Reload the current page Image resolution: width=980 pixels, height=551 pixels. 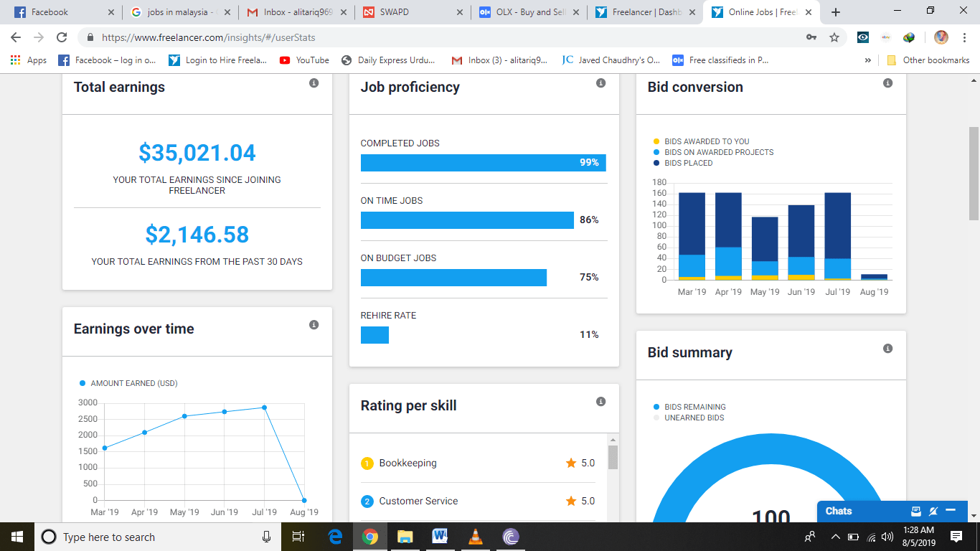tap(62, 37)
